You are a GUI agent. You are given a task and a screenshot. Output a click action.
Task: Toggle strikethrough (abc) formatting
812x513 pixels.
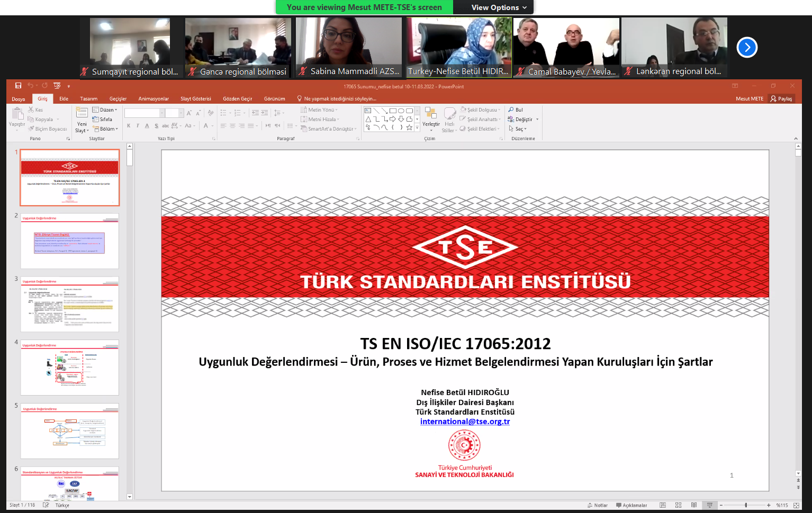(165, 126)
